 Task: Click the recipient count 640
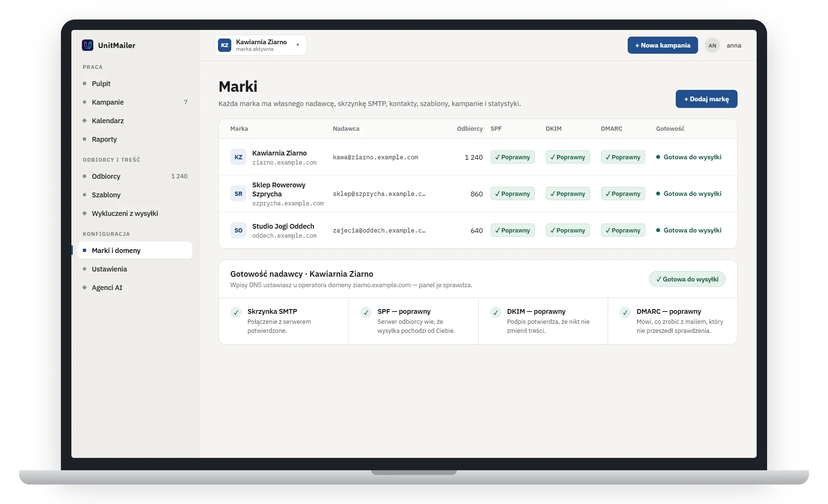point(477,231)
